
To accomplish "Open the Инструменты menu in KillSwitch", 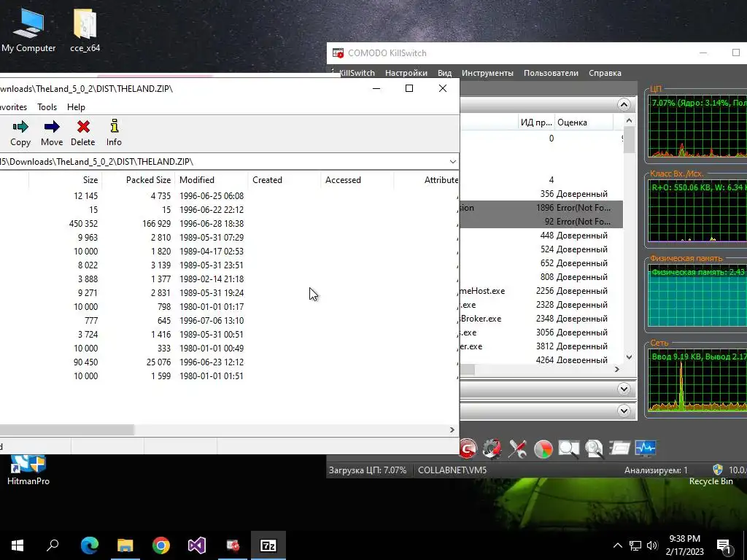I will point(487,73).
